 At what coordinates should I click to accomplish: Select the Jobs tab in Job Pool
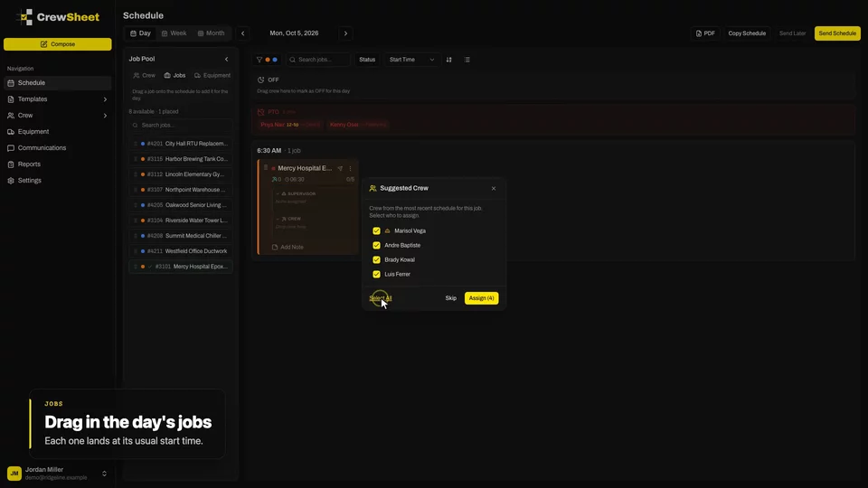click(175, 75)
